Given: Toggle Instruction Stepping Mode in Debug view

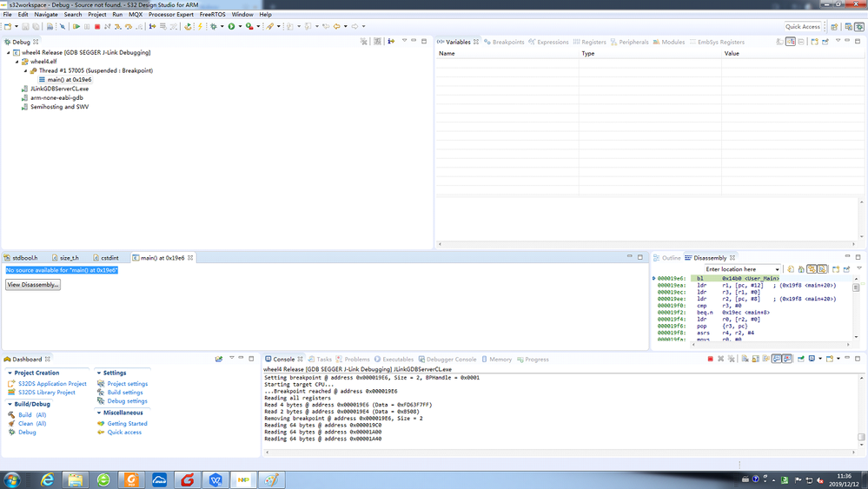Looking at the screenshot, I should pyautogui.click(x=391, y=42).
